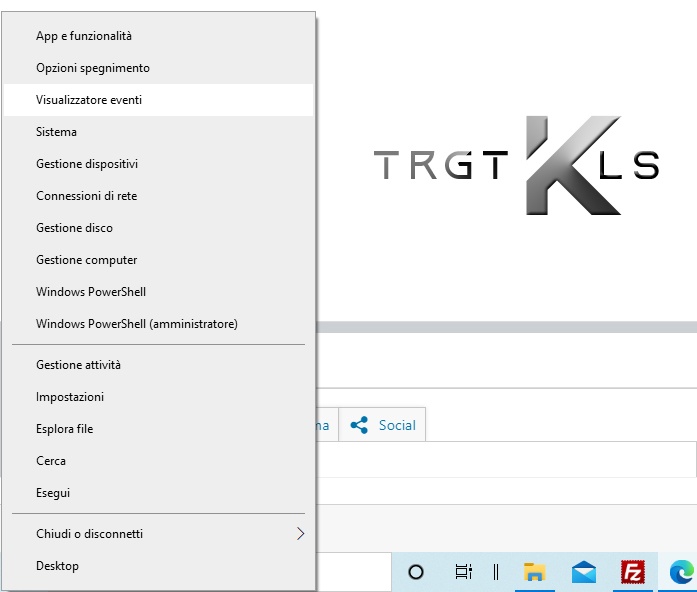Open Task View from the taskbar
This screenshot has width=697, height=592.
click(463, 572)
